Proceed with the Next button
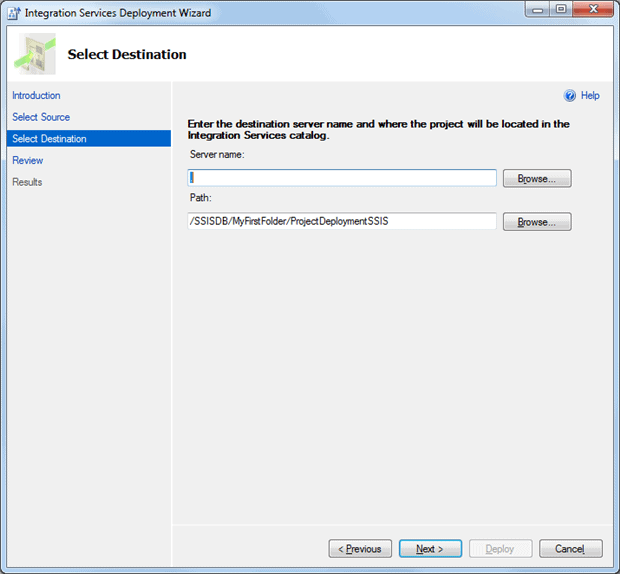620x574 pixels. pyautogui.click(x=430, y=549)
